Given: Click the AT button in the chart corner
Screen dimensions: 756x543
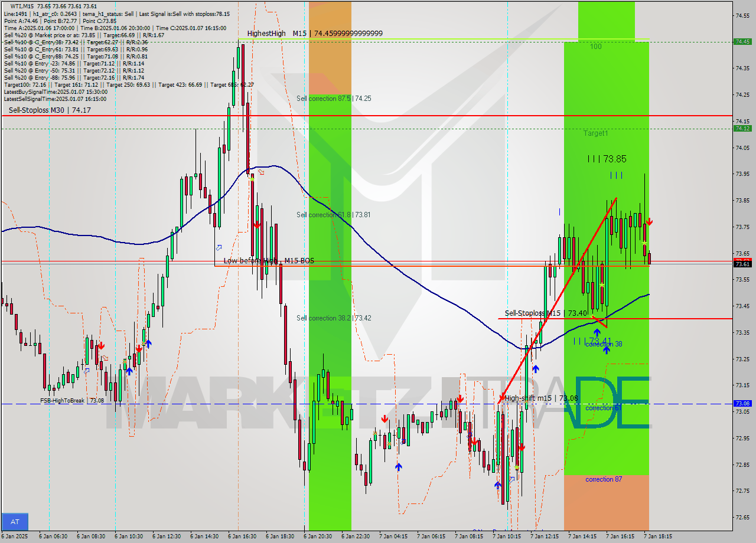Looking at the screenshot, I should (x=15, y=522).
